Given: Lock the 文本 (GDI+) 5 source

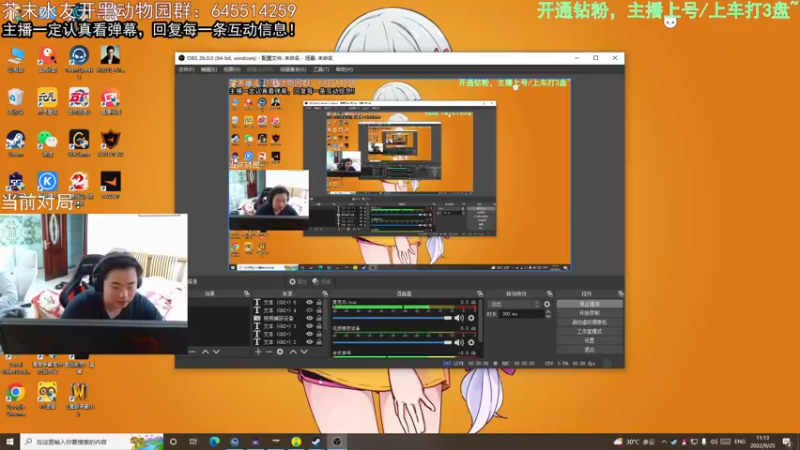Looking at the screenshot, I should point(319,303).
